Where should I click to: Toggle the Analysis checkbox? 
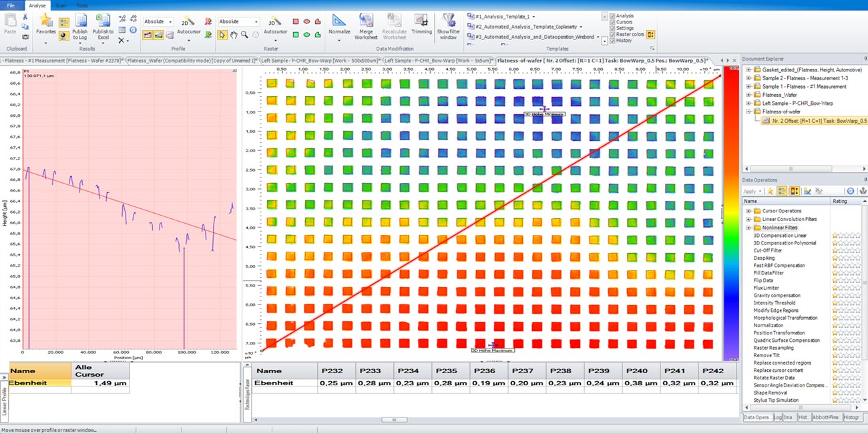613,16
